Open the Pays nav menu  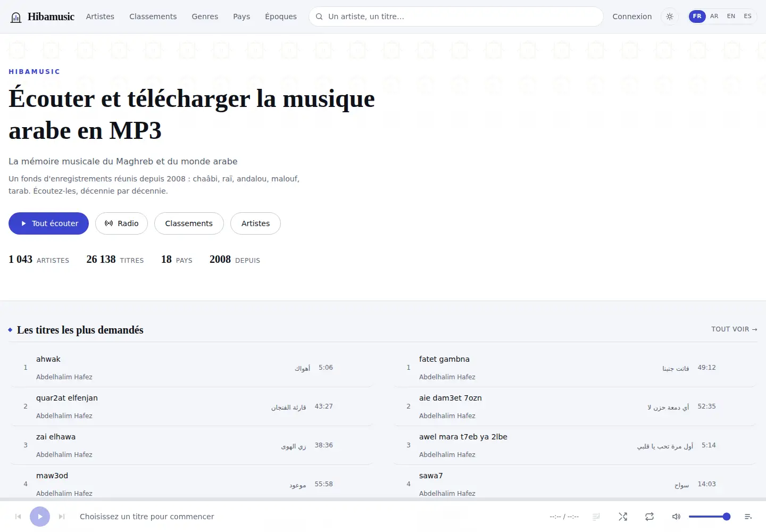pos(242,16)
